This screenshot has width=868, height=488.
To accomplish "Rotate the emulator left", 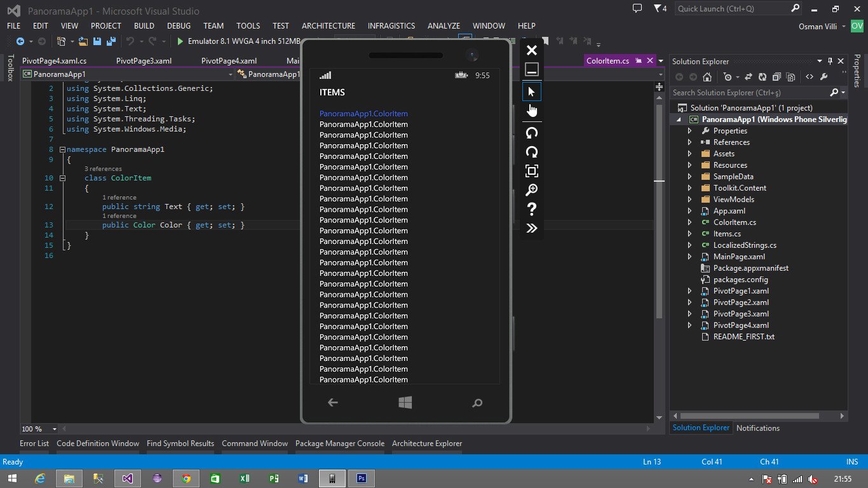I will point(532,133).
